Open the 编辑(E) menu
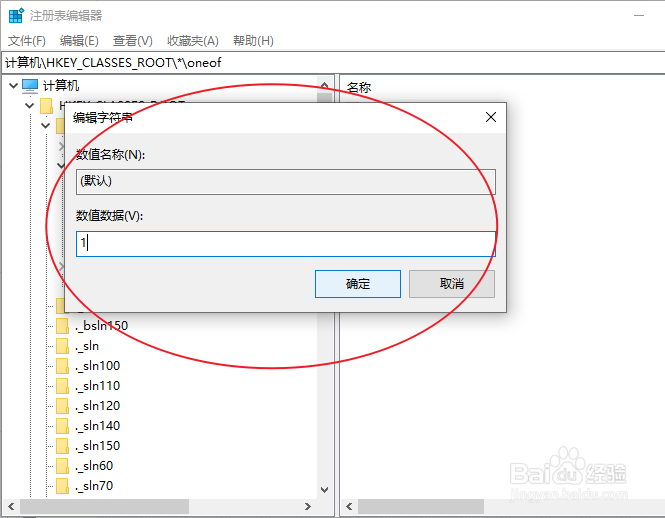Viewport: 665px width, 518px height. pos(79,41)
